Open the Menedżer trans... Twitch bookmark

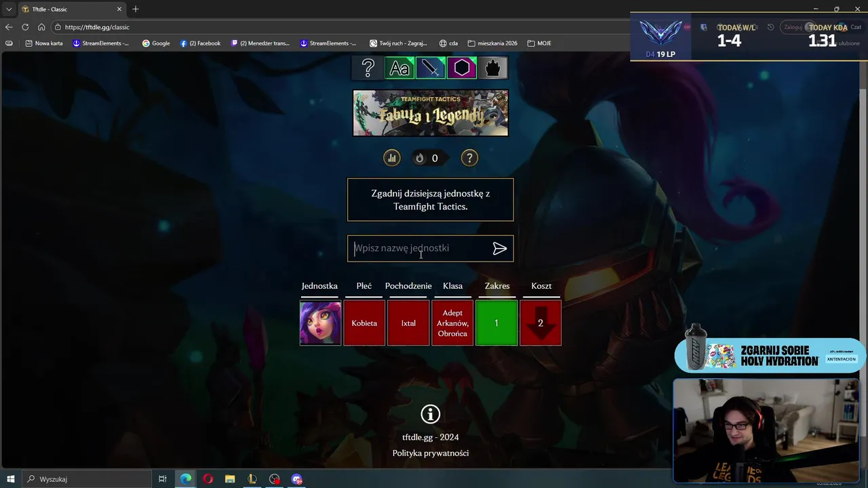tap(260, 43)
